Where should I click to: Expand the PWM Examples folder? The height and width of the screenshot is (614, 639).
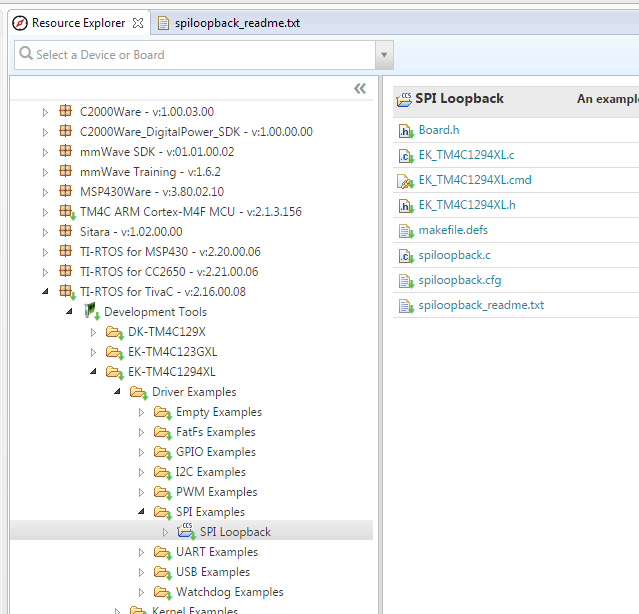141,492
